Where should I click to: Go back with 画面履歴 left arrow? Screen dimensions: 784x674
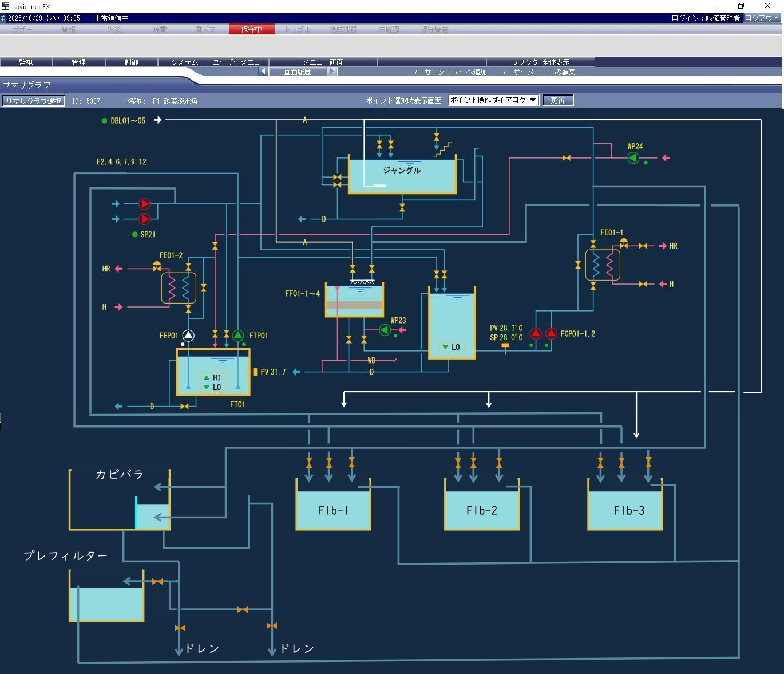[x=263, y=72]
